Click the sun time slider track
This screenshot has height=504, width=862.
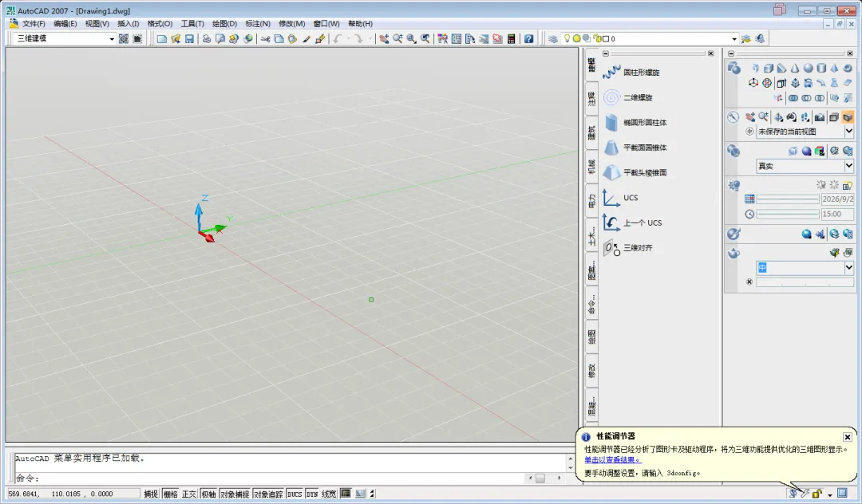[x=788, y=214]
